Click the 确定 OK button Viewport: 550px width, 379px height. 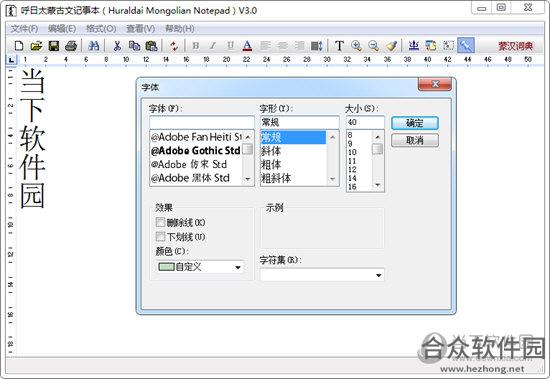click(x=415, y=123)
